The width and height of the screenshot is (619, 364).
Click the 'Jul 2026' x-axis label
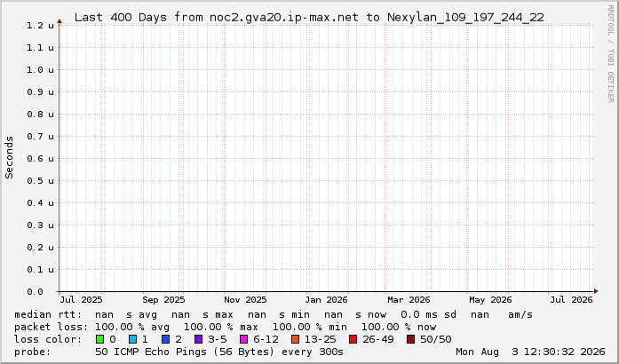click(571, 300)
